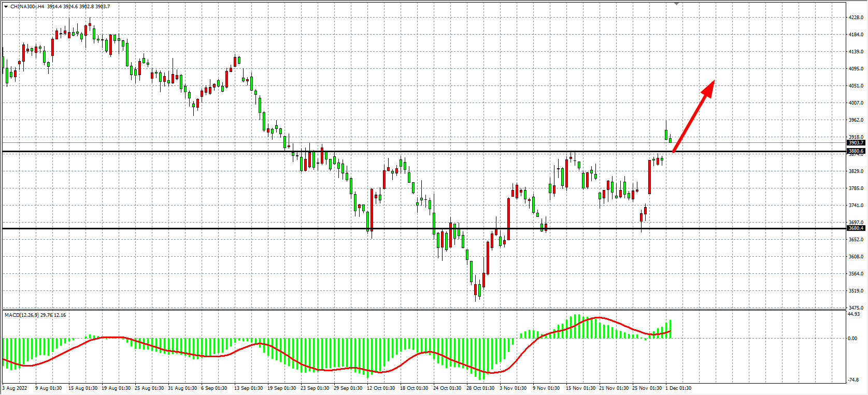
Task: Select the red upward trend arrow
Action: pos(693,116)
